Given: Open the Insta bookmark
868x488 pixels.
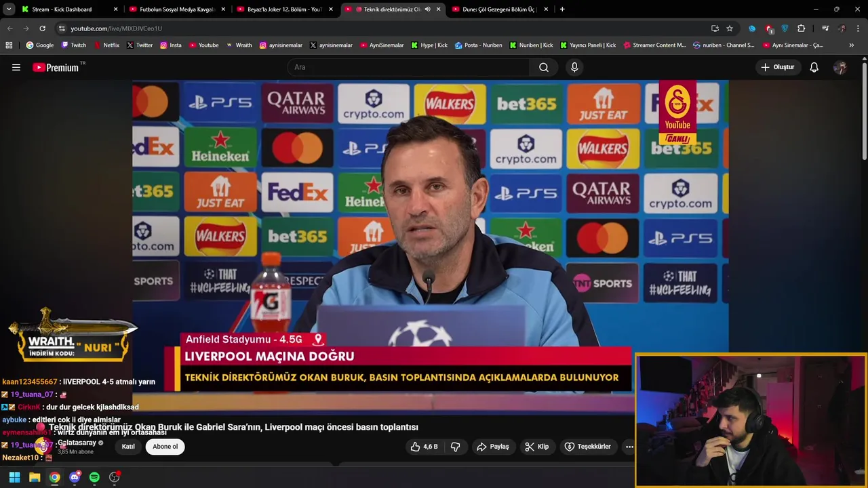Looking at the screenshot, I should [x=171, y=45].
